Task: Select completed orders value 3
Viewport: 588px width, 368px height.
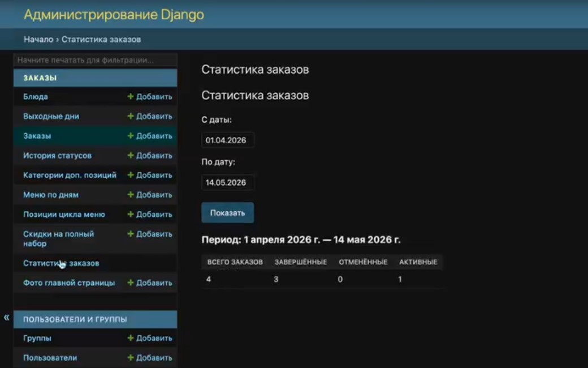Action: click(276, 279)
